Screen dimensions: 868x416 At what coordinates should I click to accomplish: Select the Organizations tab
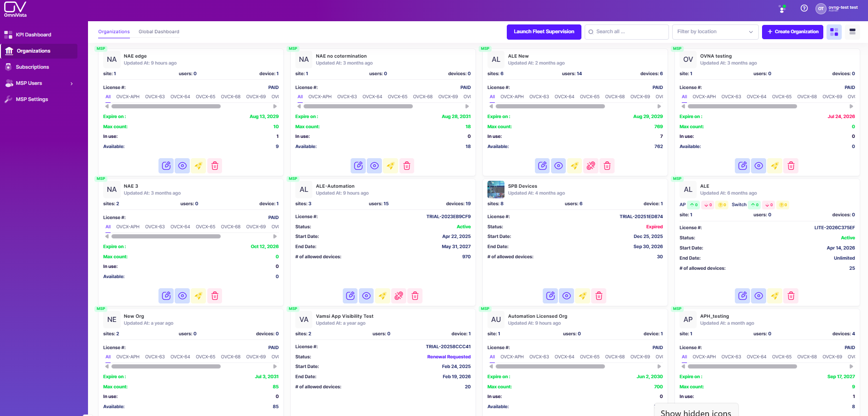(x=114, y=32)
